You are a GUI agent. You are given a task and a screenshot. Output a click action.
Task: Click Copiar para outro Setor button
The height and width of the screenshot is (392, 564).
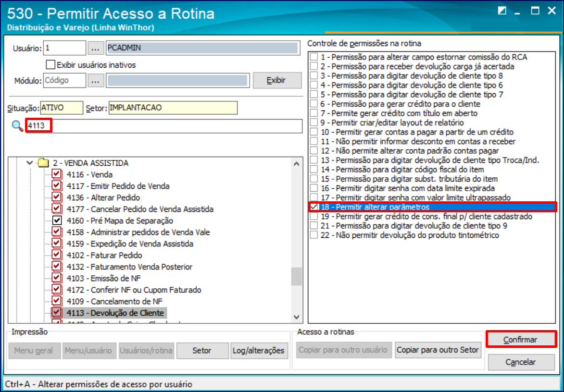[438, 350]
